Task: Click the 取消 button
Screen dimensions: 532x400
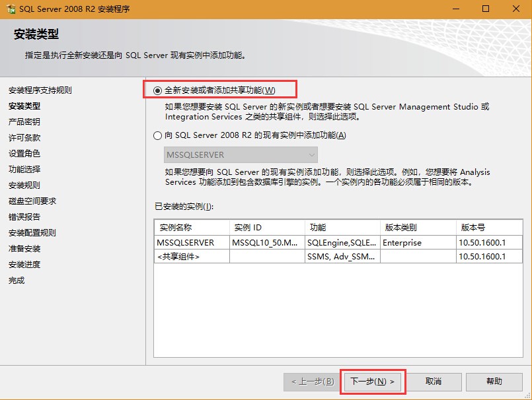Action: click(x=433, y=382)
